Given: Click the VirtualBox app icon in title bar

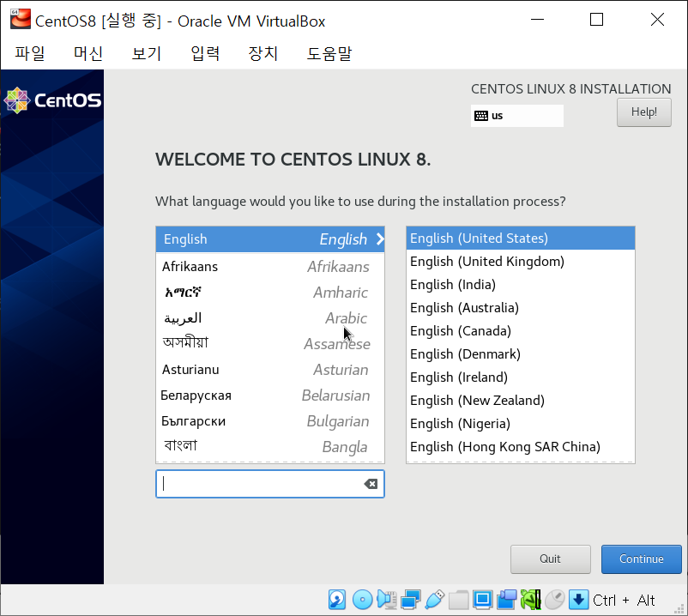Looking at the screenshot, I should [x=21, y=20].
